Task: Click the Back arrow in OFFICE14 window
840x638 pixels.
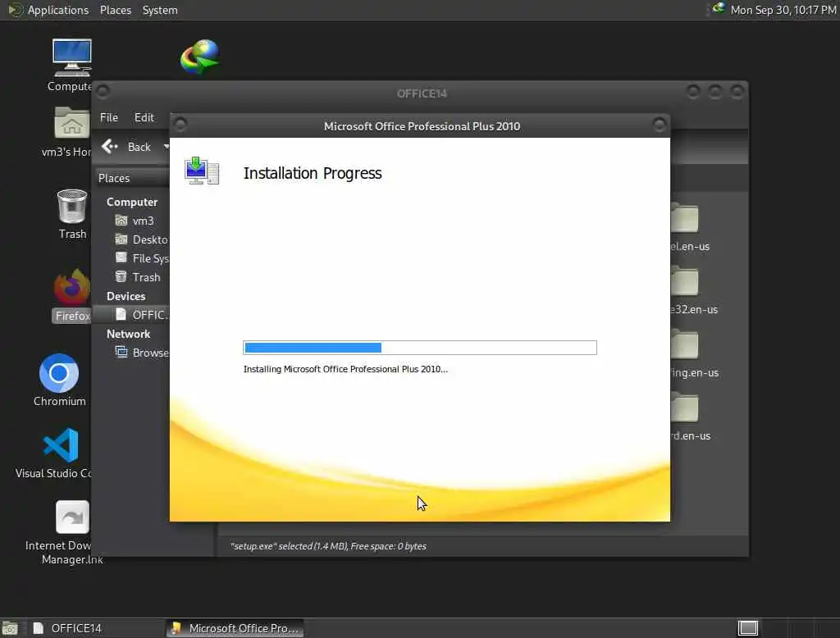Action: 109,146
